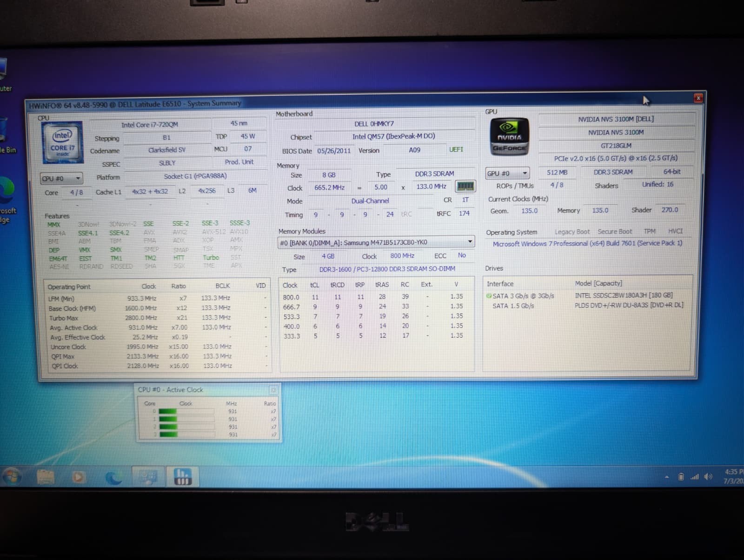Select the Turbo Max operating point row
The image size is (744, 560).
pyautogui.click(x=158, y=318)
